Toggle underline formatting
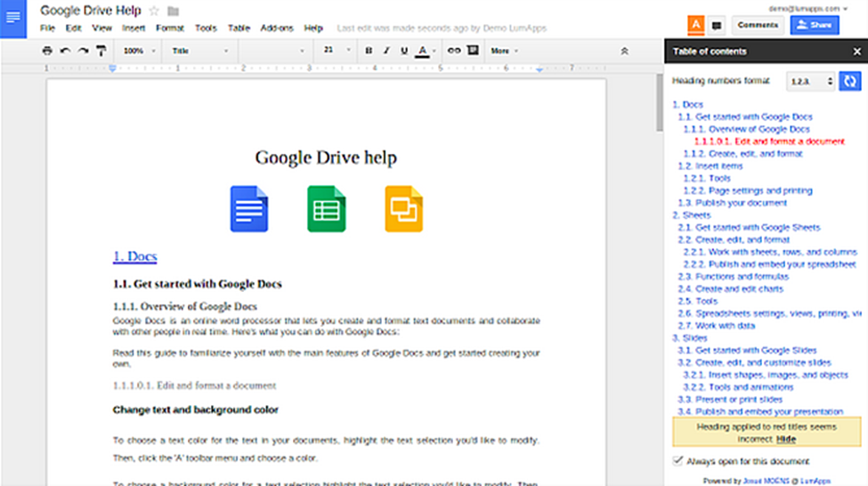This screenshot has width=868, height=486. point(404,51)
